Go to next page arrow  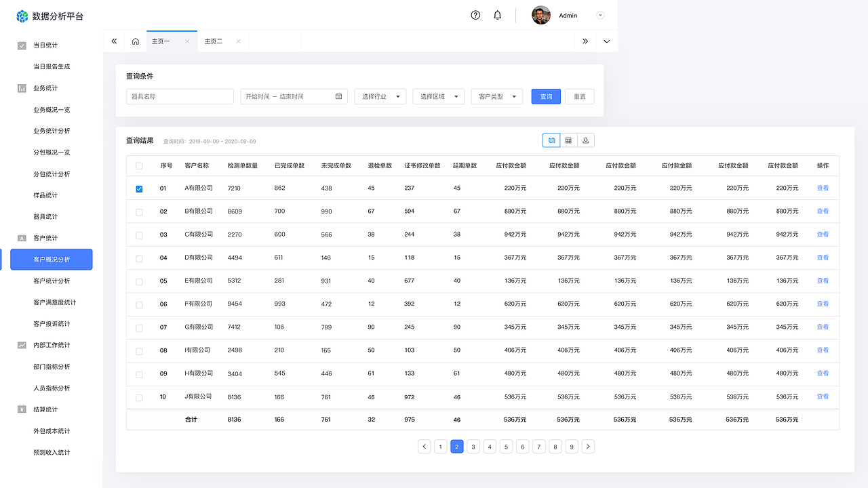pos(588,446)
